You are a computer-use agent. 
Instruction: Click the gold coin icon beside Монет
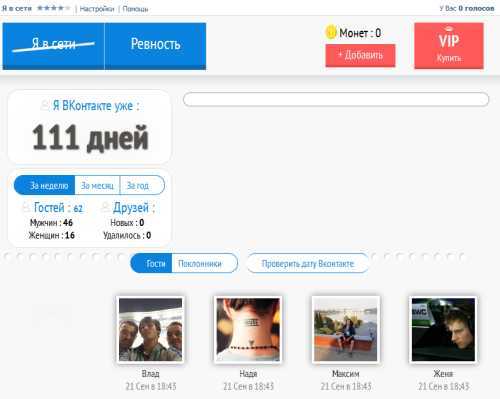pos(331,32)
